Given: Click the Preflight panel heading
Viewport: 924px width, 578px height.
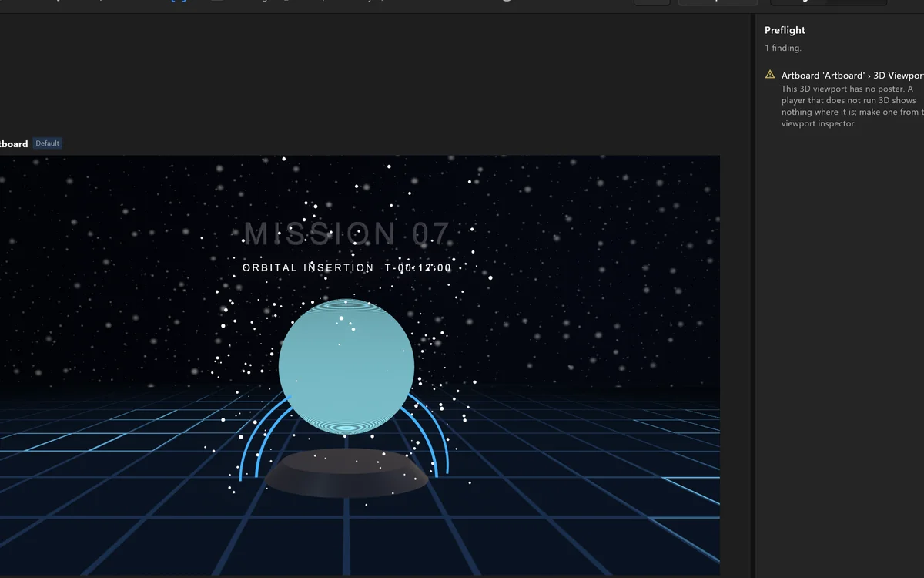Looking at the screenshot, I should (785, 30).
